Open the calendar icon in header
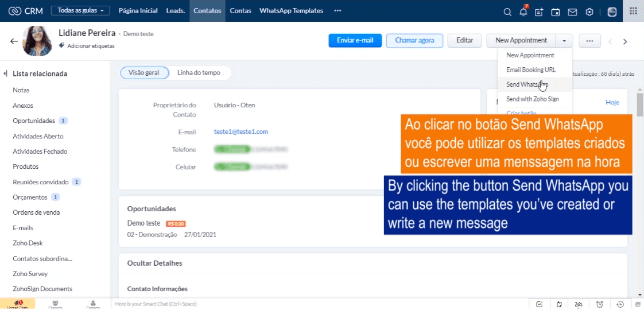Viewport: 644px width, 310px height. click(x=556, y=11)
